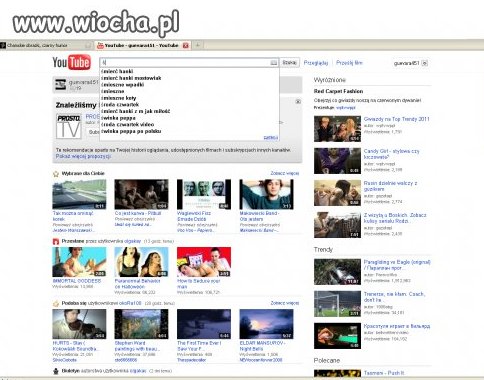This screenshot has height=380, width=484.
Task: Open the Prześlij film link
Action: [x=349, y=63]
